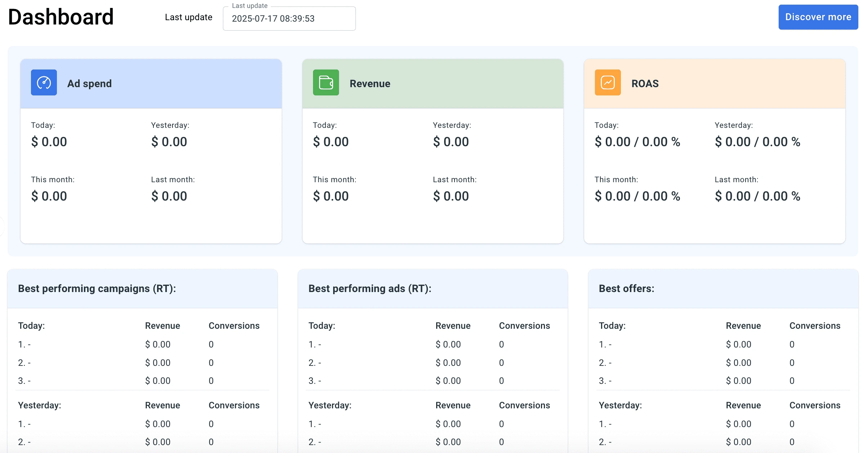Viewport: 868px width, 453px height.
Task: Click campaigns Today row 3 conversions
Action: pos(211,381)
